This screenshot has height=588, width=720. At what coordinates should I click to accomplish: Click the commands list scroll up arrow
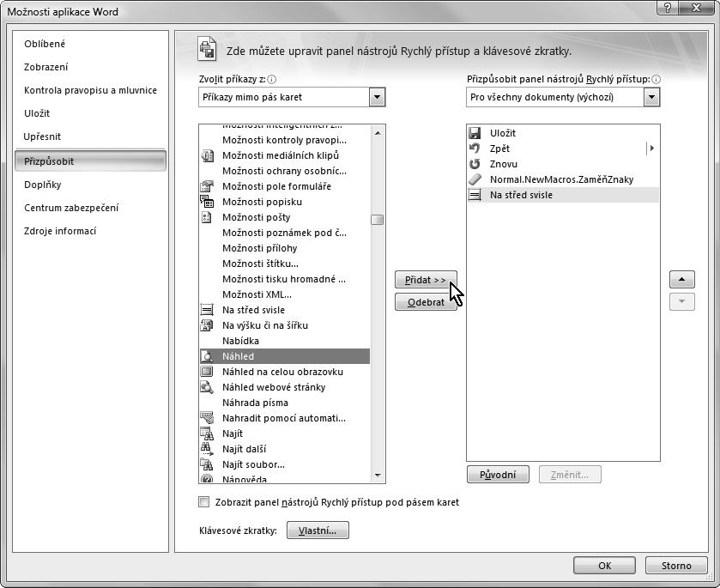click(378, 133)
